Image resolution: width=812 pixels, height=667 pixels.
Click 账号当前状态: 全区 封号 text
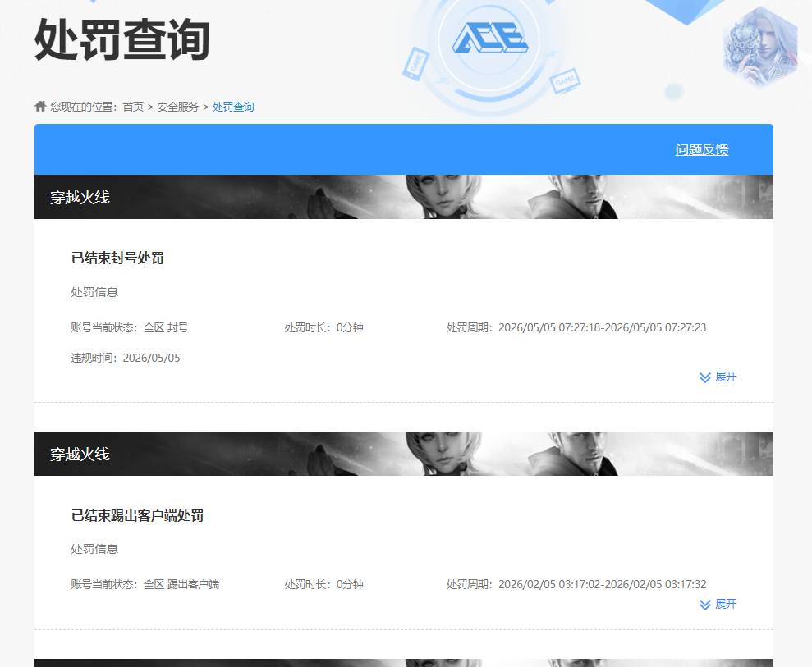[x=130, y=327]
